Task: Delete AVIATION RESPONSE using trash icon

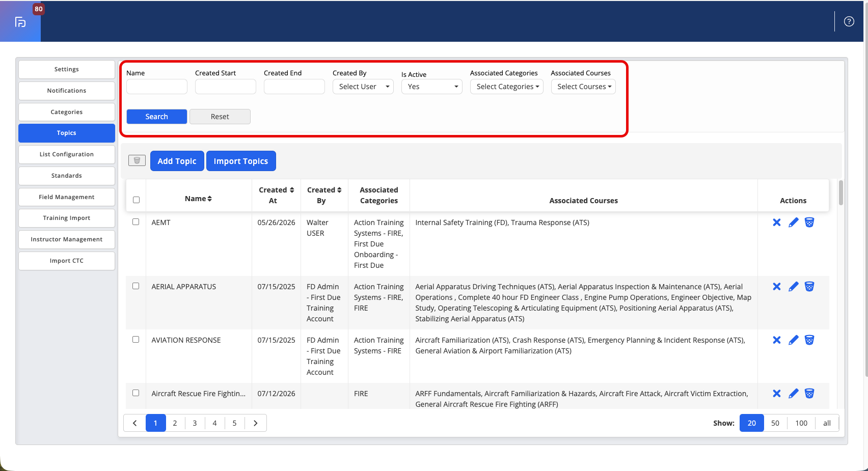Action: click(809, 340)
